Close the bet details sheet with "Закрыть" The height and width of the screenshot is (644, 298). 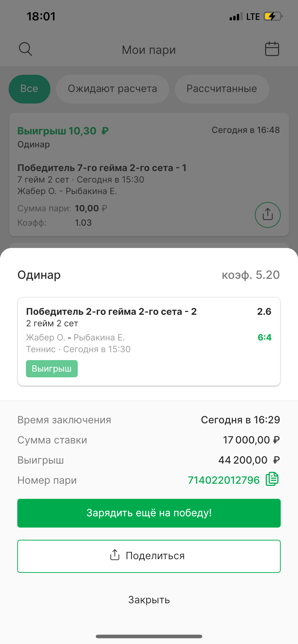pyautogui.click(x=149, y=600)
